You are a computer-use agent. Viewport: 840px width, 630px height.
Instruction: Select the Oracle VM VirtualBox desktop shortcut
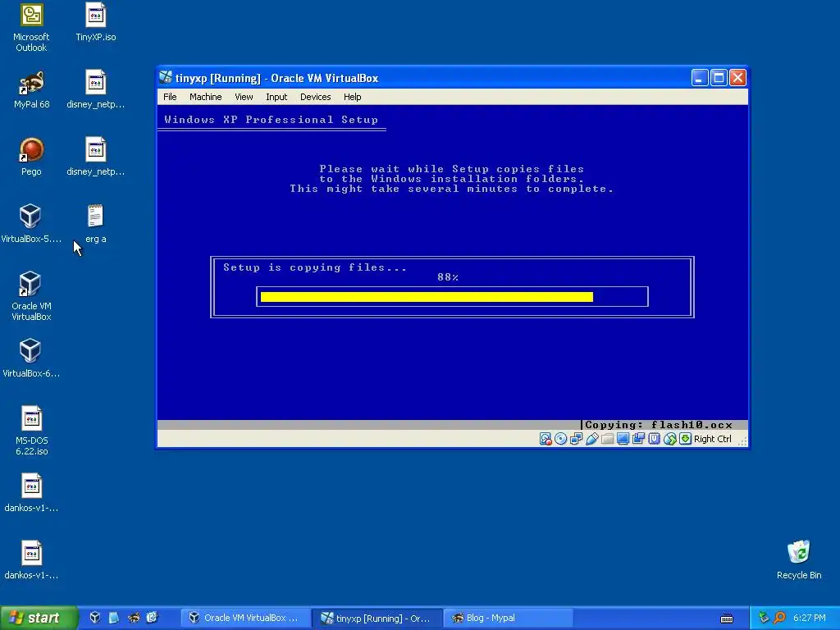(x=31, y=296)
